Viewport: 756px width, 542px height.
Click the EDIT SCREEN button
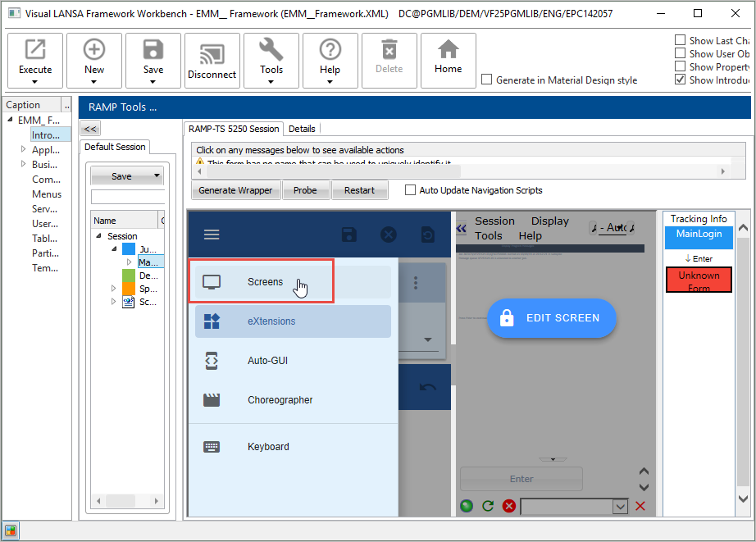(x=552, y=318)
